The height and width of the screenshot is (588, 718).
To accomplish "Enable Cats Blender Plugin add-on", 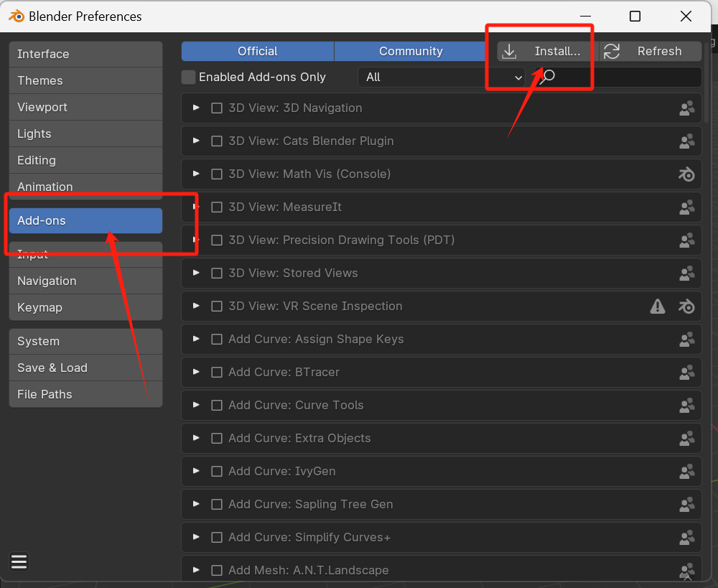I will [217, 141].
